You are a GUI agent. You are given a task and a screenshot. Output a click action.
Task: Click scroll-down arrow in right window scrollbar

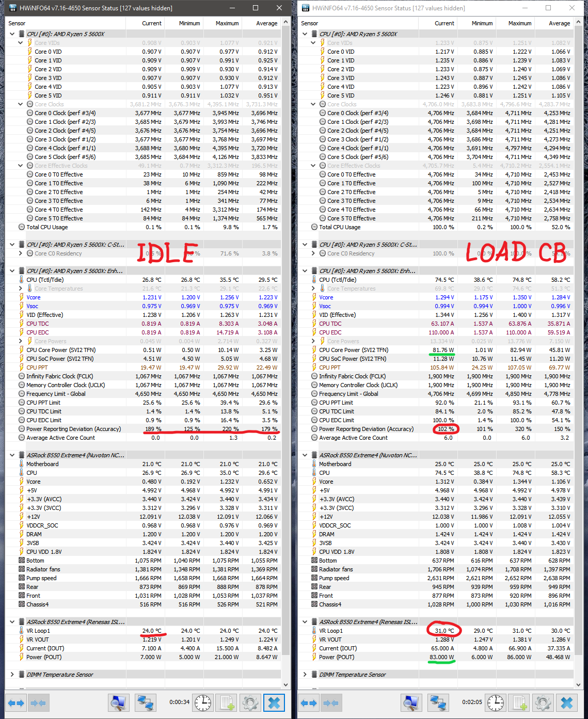point(579,684)
